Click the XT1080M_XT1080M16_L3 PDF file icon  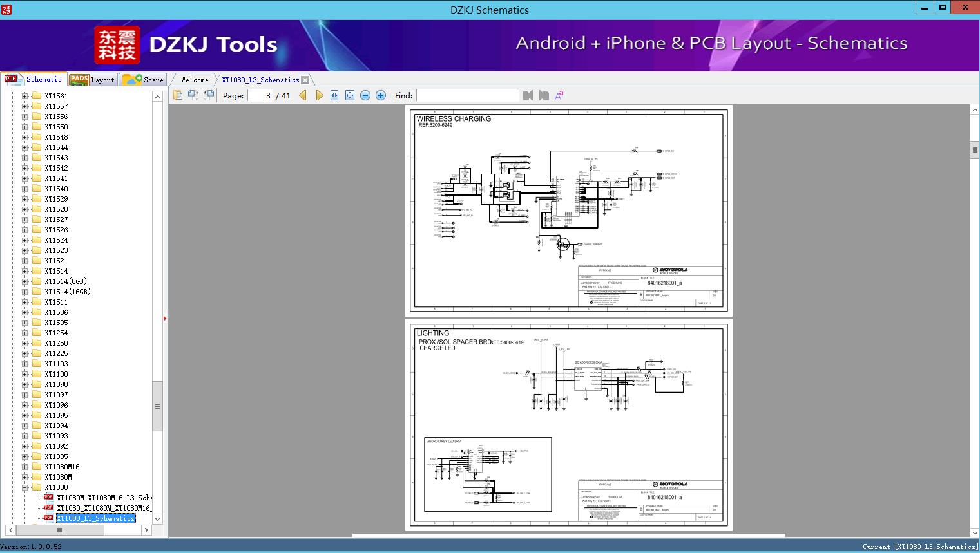point(48,498)
